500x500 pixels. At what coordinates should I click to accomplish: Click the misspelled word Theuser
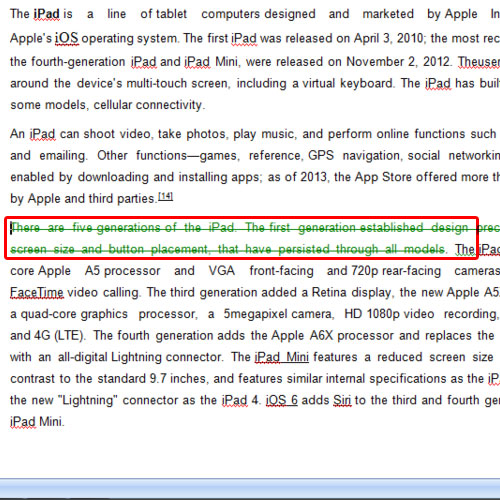tap(479, 62)
